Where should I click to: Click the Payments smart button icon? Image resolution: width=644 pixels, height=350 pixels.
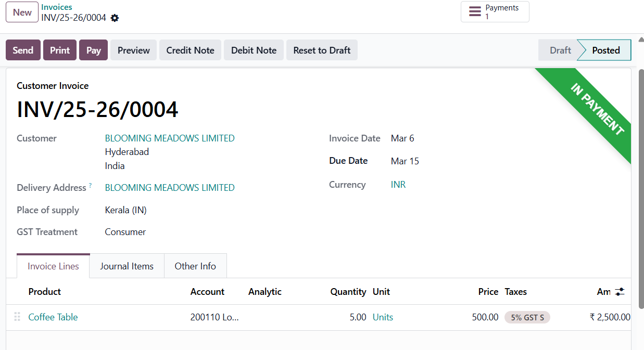tap(475, 11)
